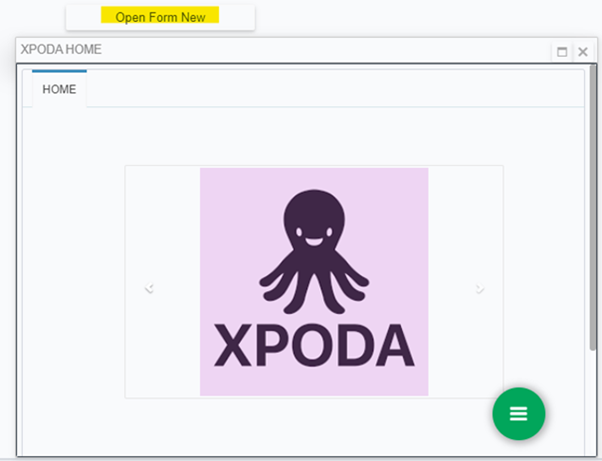Click the vertical scrollbar of the form
The image size is (602, 461).
click(x=592, y=207)
